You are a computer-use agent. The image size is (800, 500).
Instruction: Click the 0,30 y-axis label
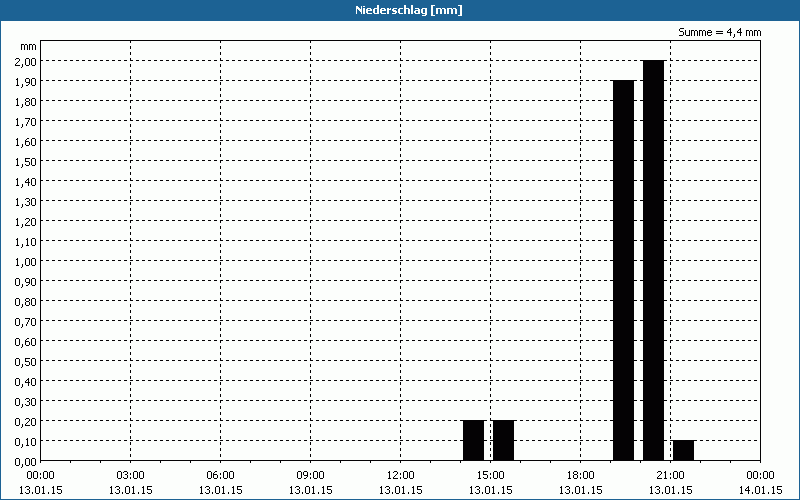click(28, 402)
